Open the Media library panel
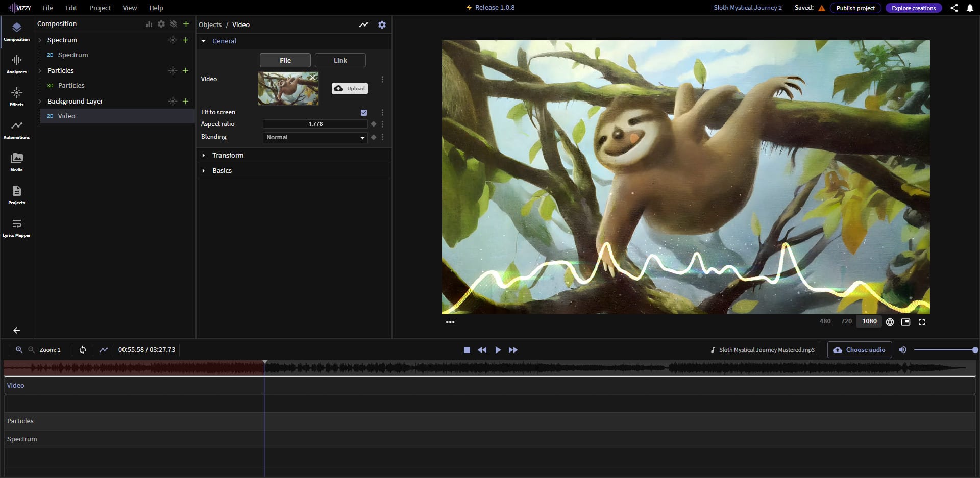Viewport: 980px width, 478px height. pos(16,162)
